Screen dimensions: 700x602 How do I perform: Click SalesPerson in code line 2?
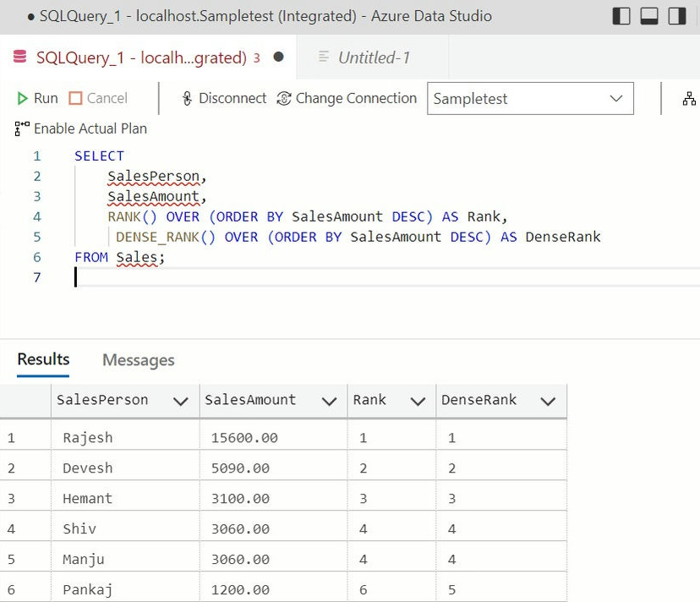pyautogui.click(x=154, y=177)
